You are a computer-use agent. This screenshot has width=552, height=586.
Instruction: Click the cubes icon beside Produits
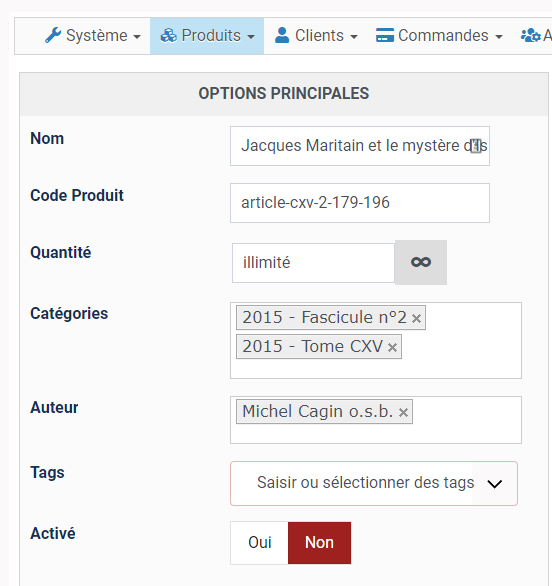(x=169, y=36)
